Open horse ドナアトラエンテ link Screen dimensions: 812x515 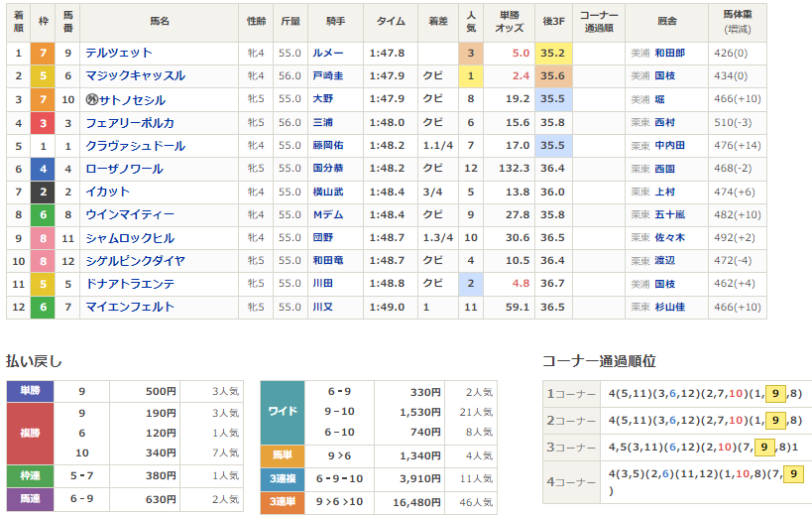coord(130,284)
